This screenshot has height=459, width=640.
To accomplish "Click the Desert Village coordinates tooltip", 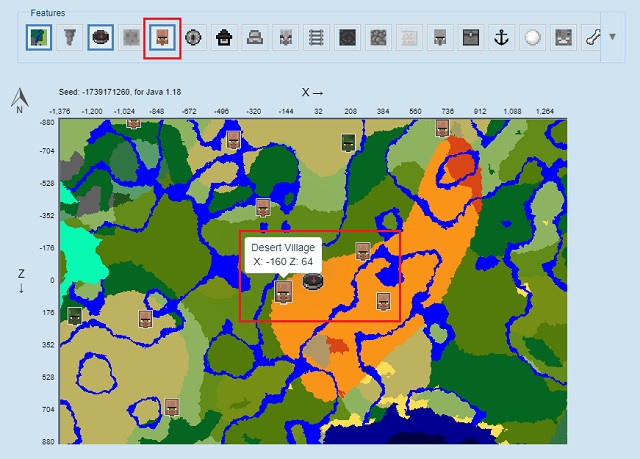I will (x=283, y=253).
